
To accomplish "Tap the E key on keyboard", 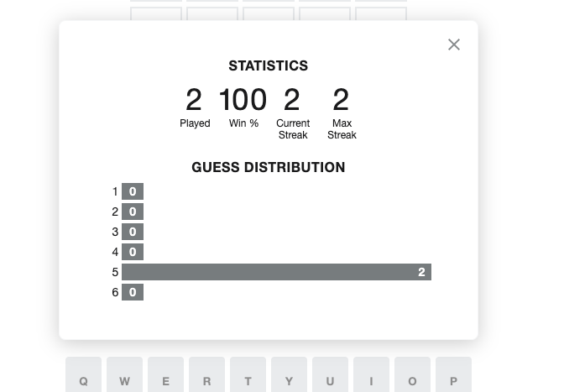I will pos(166,374).
